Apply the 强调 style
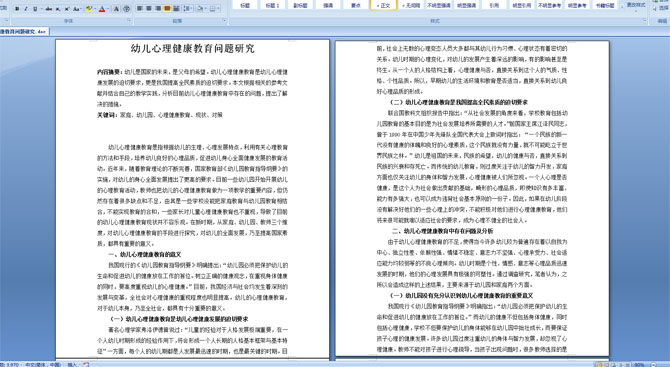Image resolution: width=670 pixels, height=367 pixels. [328, 5]
